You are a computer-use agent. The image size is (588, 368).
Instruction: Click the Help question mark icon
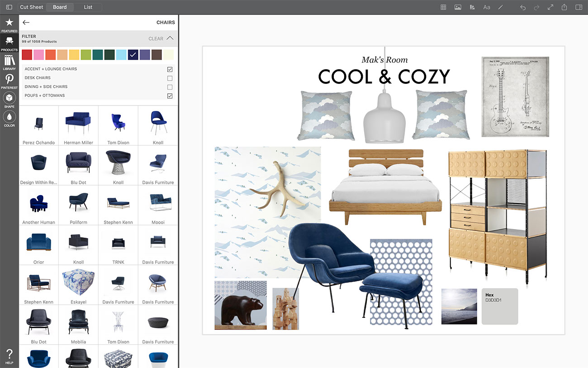click(9, 356)
